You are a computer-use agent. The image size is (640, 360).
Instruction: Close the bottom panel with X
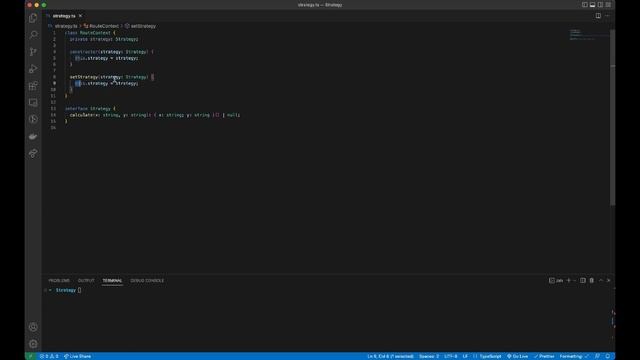point(609,280)
